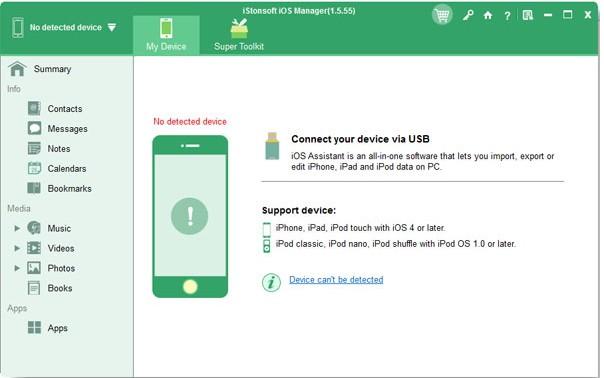604x378 pixels.
Task: Click the Notes icon
Action: 34,148
